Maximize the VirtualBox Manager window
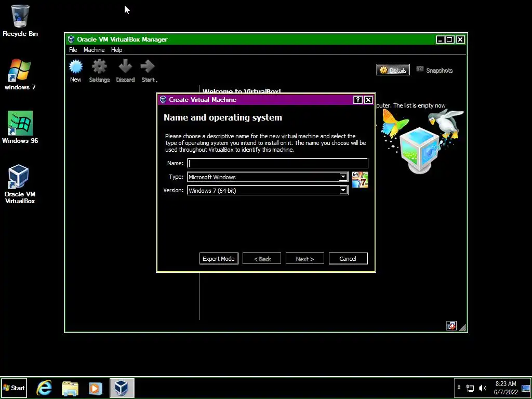 click(x=449, y=39)
